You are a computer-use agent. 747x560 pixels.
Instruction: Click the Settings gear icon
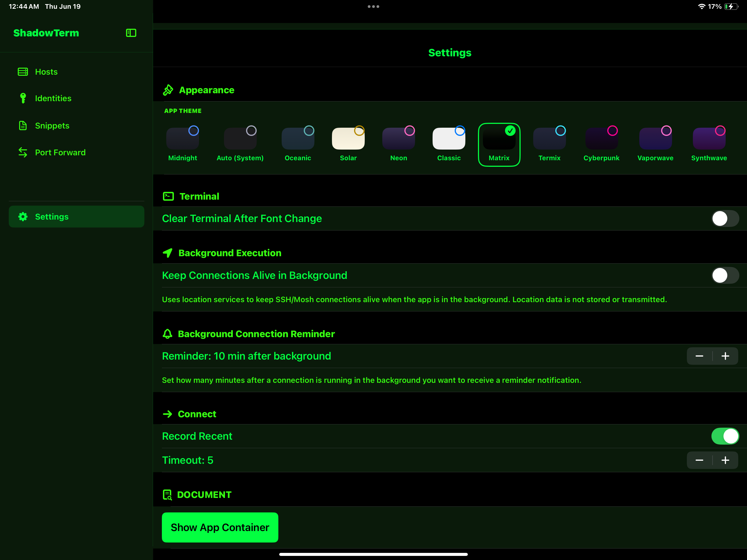coord(23,217)
